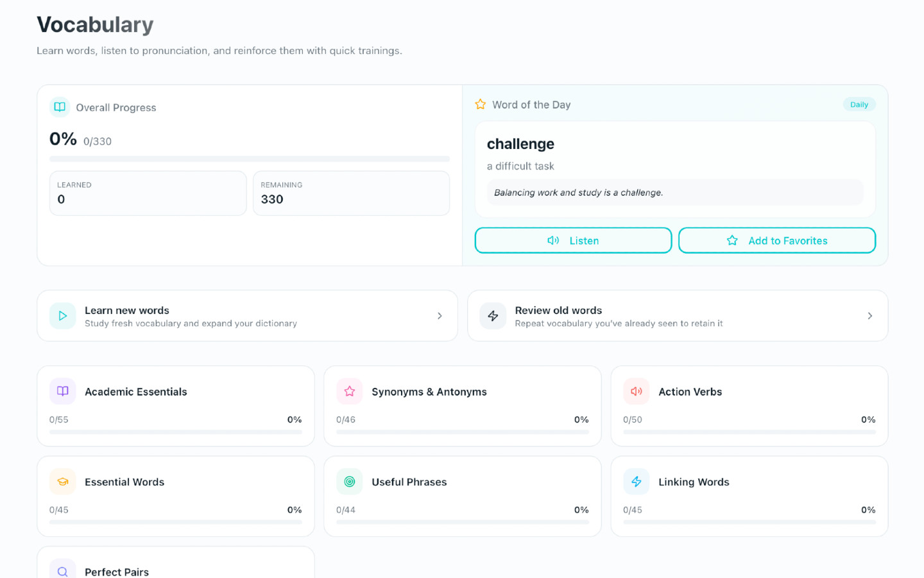Click the Academic Essentials book icon
Viewport: 924px width, 578px height.
pyautogui.click(x=63, y=391)
